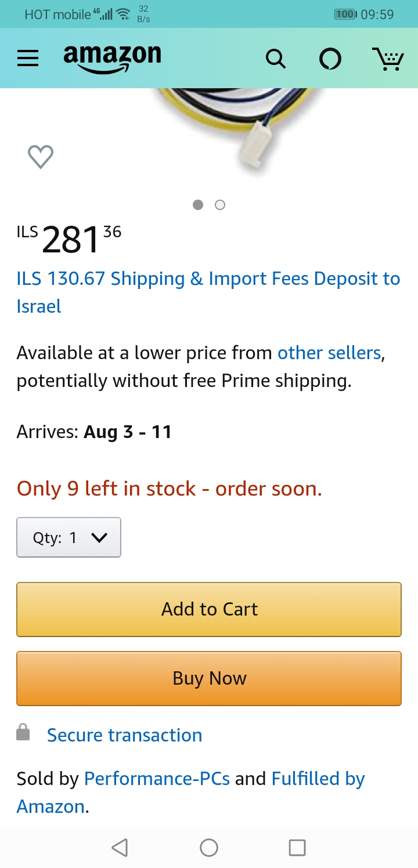Tap the Amazon logo
The height and width of the screenshot is (868, 418).
pos(112,58)
